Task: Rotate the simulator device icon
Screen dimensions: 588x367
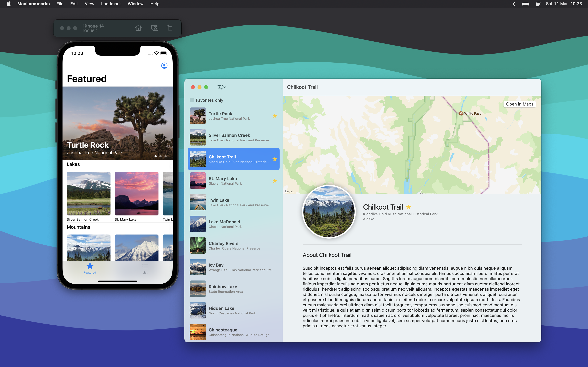Action: tap(170, 28)
